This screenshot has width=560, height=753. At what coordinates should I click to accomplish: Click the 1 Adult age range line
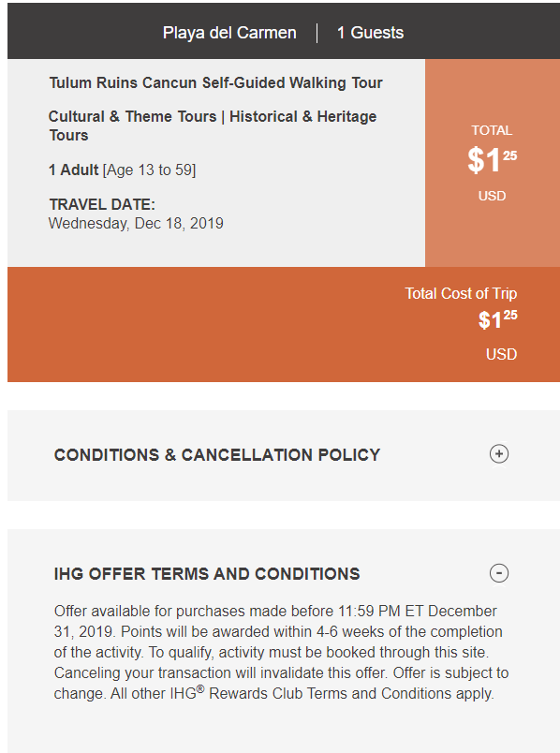click(x=123, y=170)
